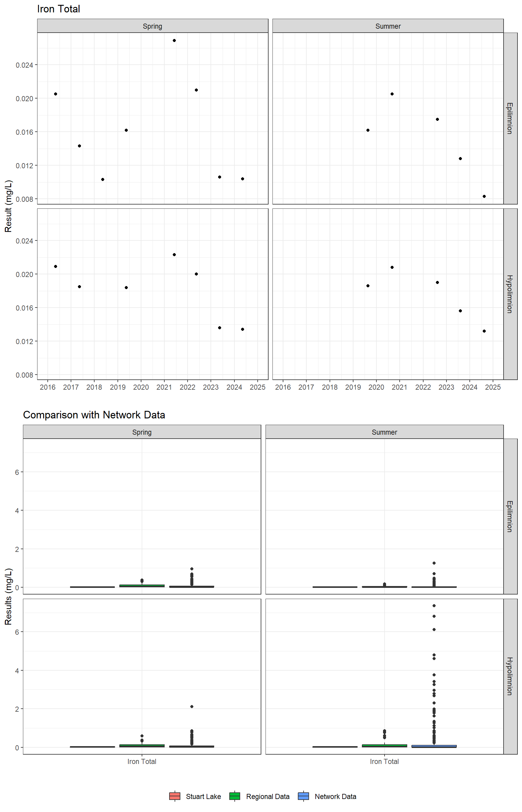Click the Epilimnion side strip of the top chart

pos(511,118)
